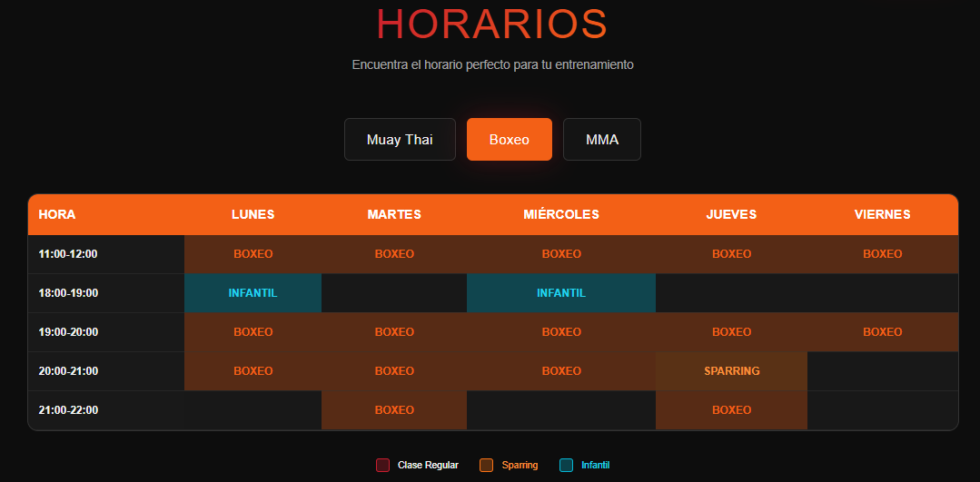This screenshot has height=482, width=980.
Task: Click Martes 21:00-22:00 BOXEO cell
Action: pos(394,410)
